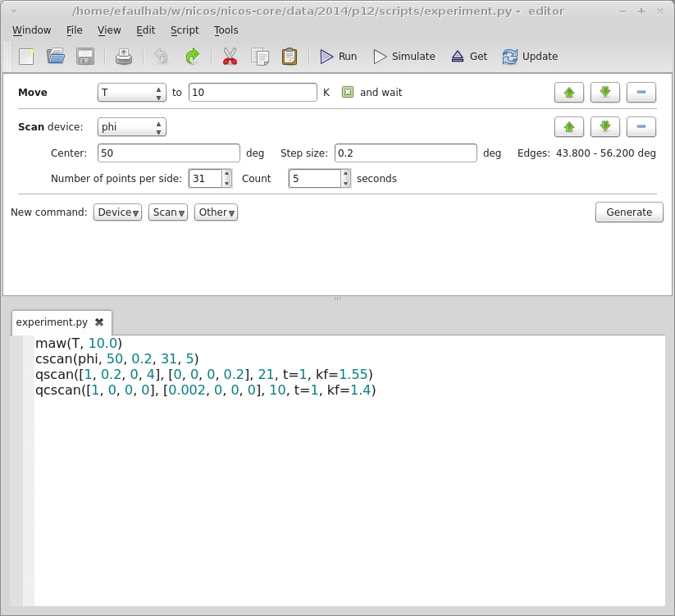This screenshot has height=616, width=675.
Task: Run the script with Run button
Action: [338, 57]
